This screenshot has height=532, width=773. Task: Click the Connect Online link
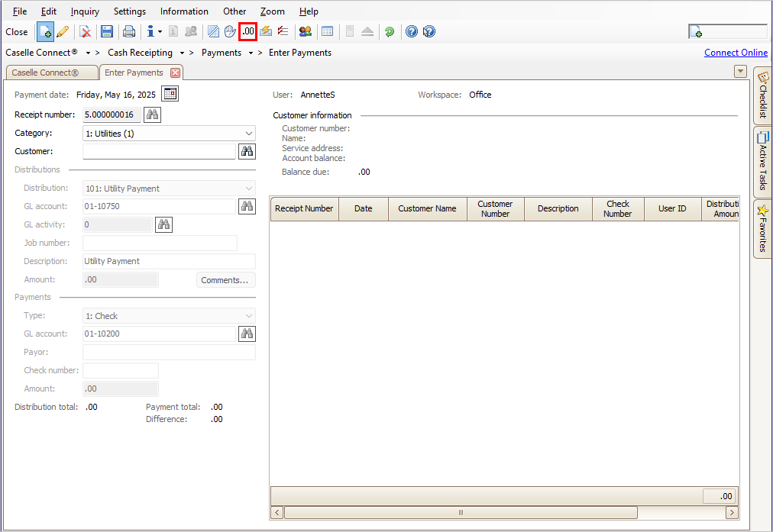[736, 53]
